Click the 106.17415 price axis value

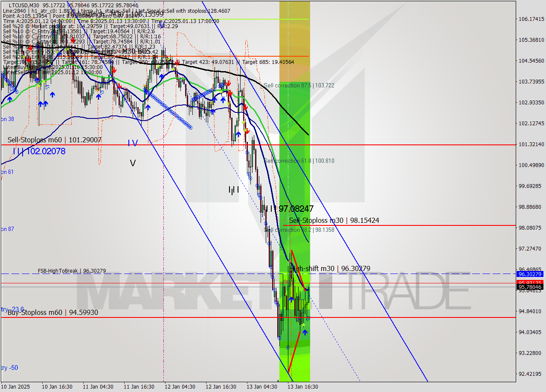pyautogui.click(x=531, y=19)
